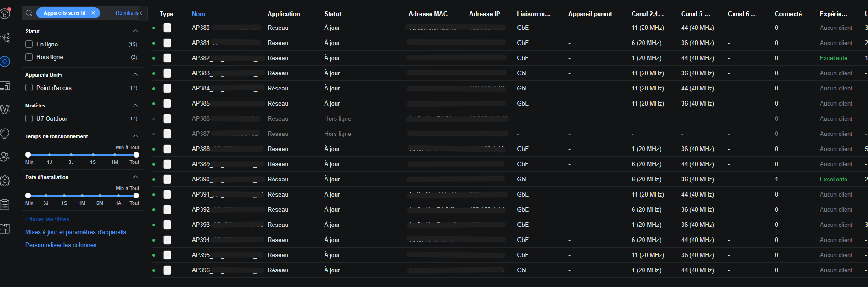Open the System Log list icon
This screenshot has width=868, height=287.
pyautogui.click(x=5, y=205)
